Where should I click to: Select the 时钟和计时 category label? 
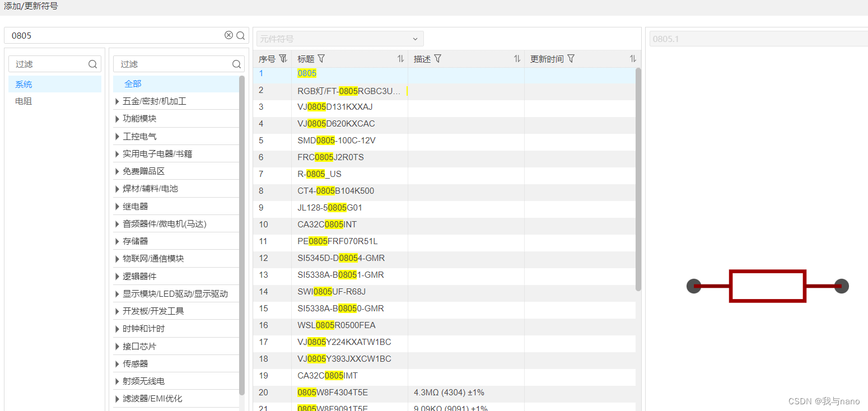[144, 329]
